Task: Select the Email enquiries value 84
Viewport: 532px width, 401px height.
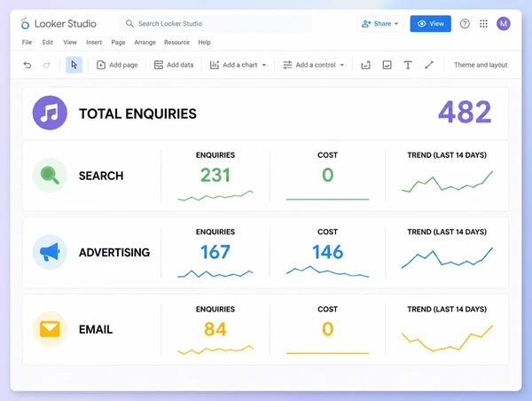Action: (x=215, y=329)
